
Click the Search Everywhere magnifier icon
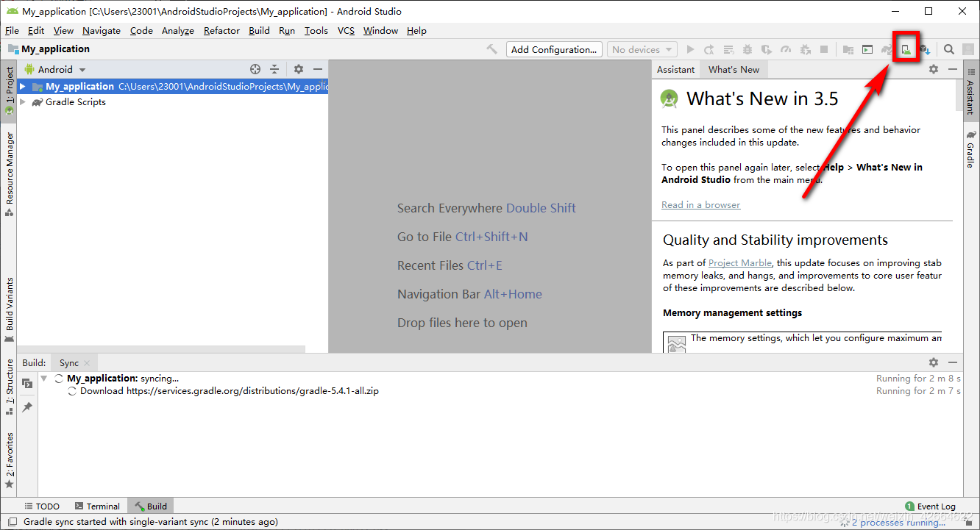pos(949,49)
